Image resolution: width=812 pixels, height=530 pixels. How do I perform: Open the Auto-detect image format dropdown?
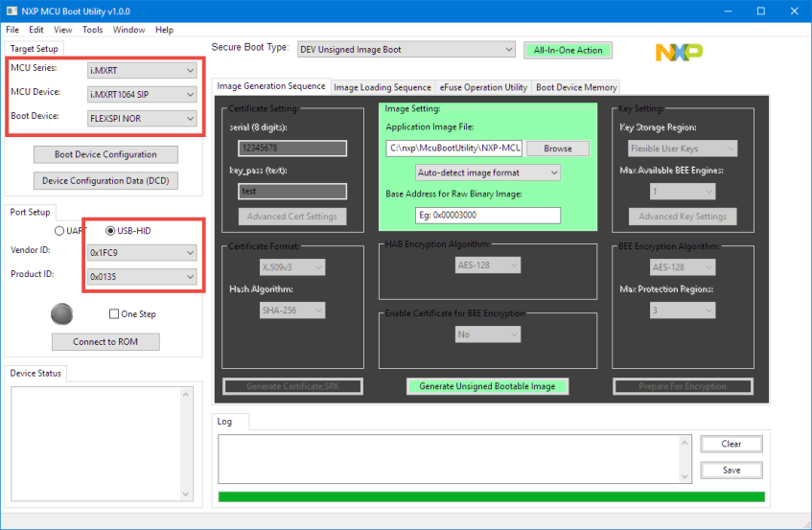(488, 173)
